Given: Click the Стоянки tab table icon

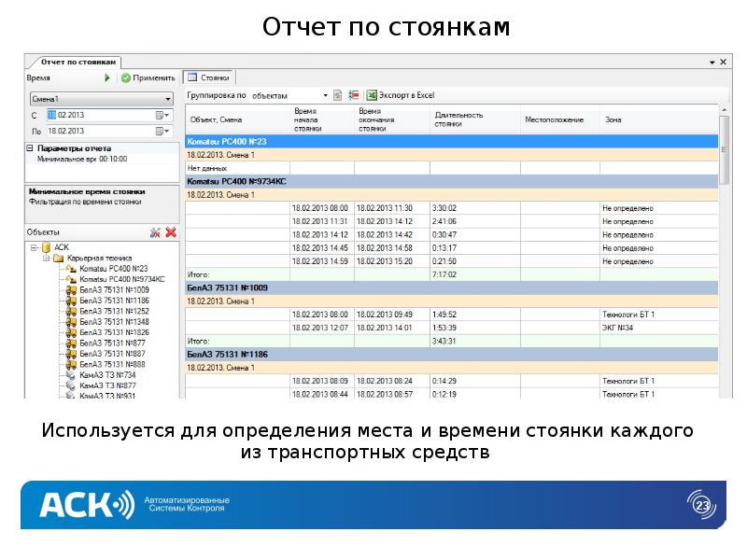Looking at the screenshot, I should [190, 77].
